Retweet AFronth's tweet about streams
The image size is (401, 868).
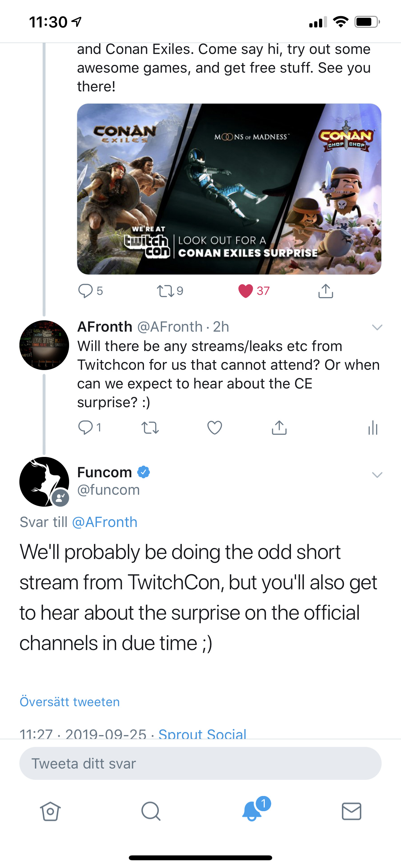point(150,428)
